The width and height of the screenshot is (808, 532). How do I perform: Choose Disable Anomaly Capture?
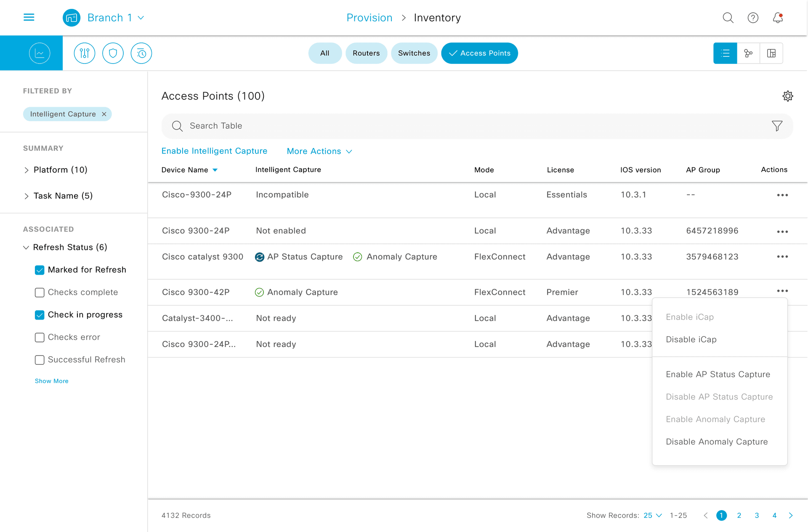click(x=717, y=442)
